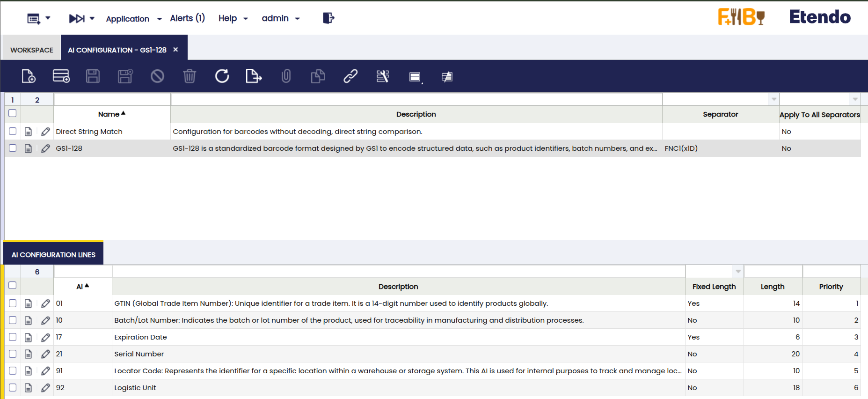Open the Fixed Length filter dropdown
Viewport: 868px width, 399px height.
(738, 272)
